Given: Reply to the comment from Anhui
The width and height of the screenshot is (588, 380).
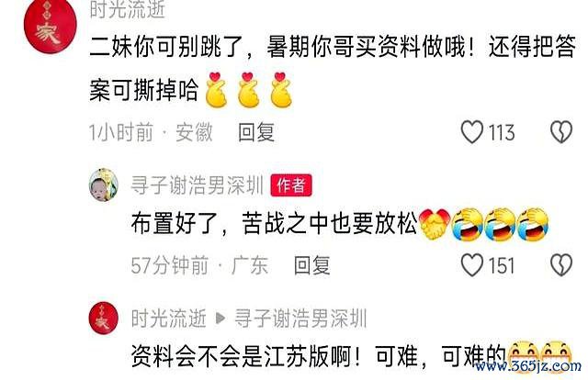Looking at the screenshot, I should pyautogui.click(x=256, y=132).
